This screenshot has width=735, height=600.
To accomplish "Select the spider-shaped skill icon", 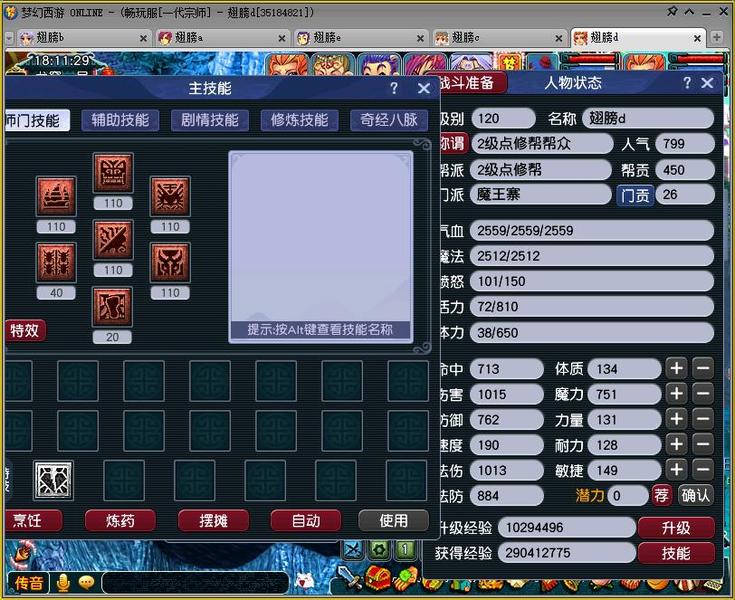I will (170, 196).
